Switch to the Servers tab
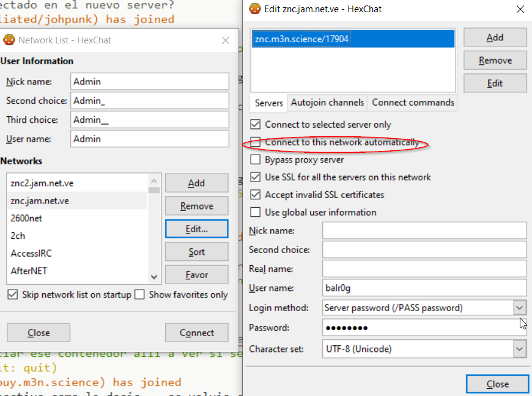 268,103
